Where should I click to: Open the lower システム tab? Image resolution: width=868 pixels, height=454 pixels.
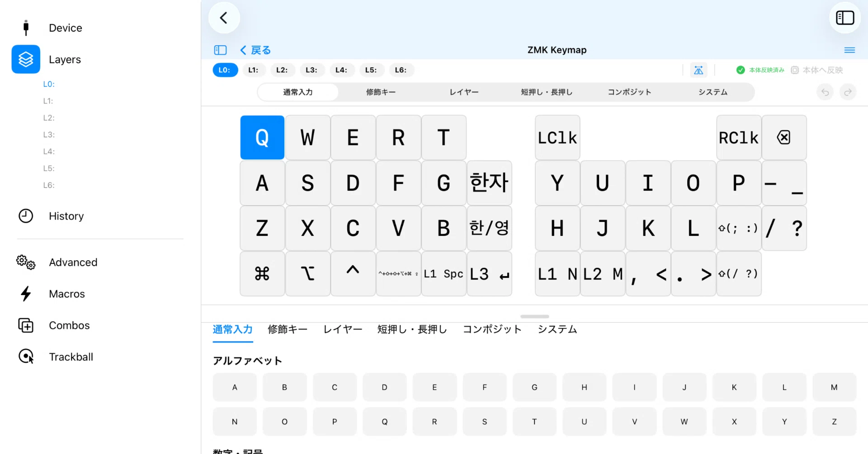[x=557, y=329]
